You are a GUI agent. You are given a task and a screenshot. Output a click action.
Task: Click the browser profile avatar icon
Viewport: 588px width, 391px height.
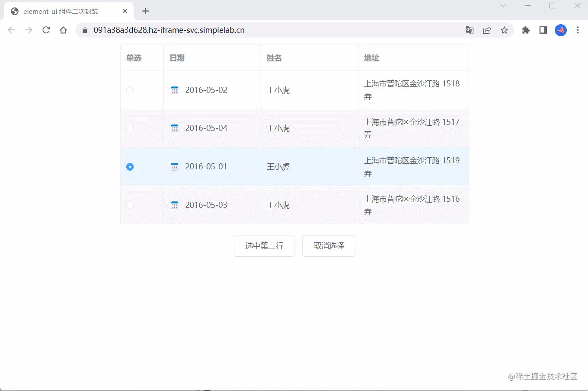tap(560, 30)
